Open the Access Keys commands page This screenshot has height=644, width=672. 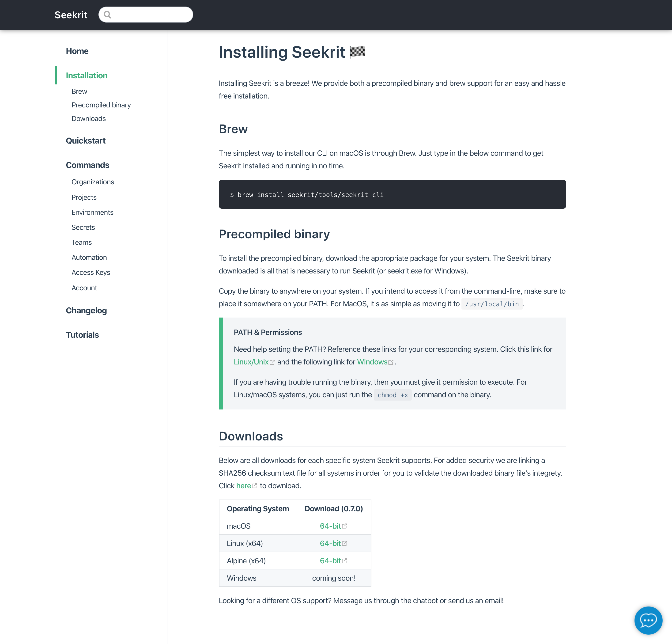91,272
